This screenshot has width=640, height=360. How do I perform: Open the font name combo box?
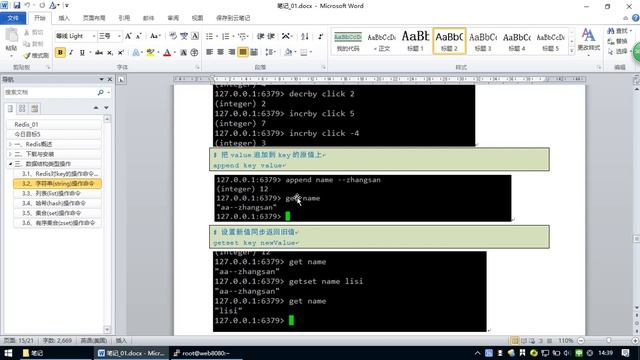[x=76, y=36]
